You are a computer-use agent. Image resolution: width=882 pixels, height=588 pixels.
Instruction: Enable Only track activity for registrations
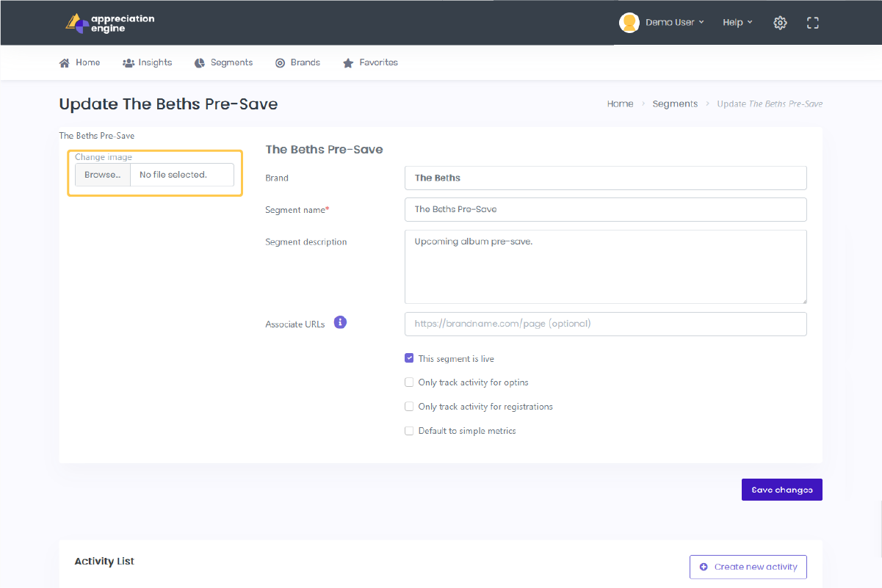(409, 407)
